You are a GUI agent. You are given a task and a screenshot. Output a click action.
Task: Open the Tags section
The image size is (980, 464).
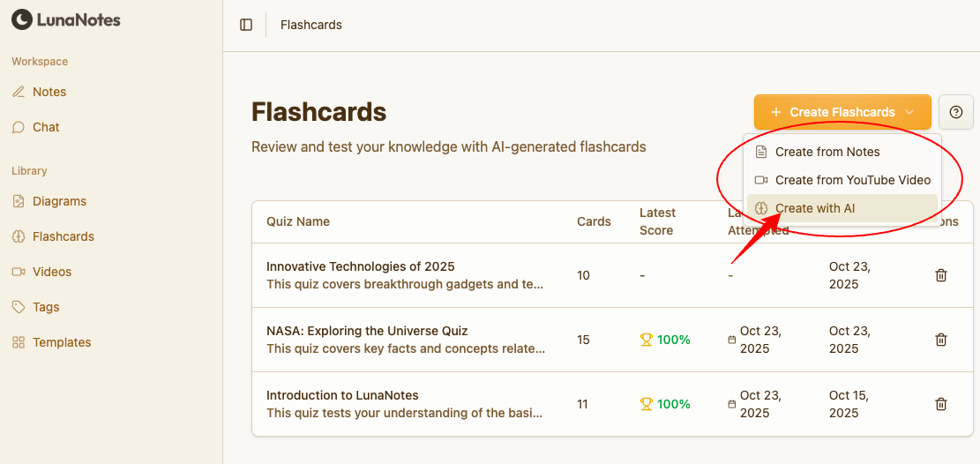click(46, 307)
